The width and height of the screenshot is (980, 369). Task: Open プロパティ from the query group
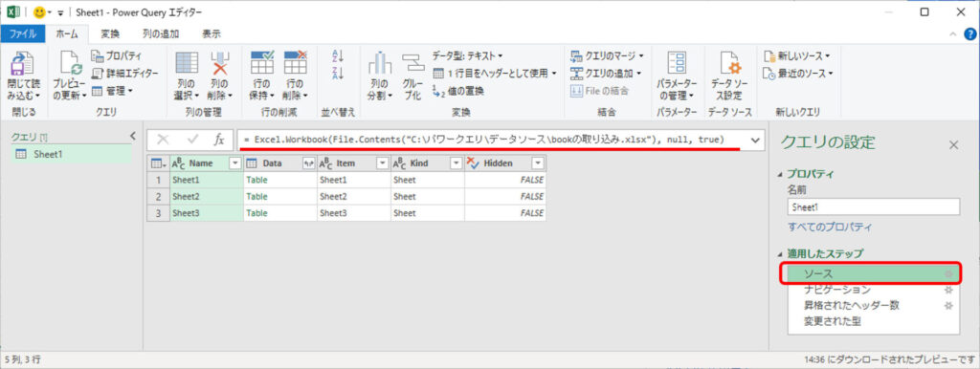point(116,56)
